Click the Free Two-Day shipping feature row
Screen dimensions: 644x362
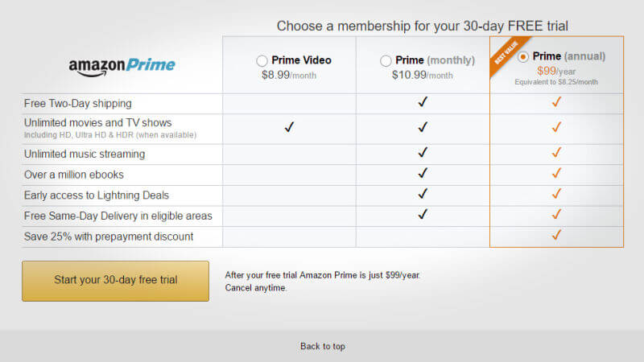pos(78,104)
